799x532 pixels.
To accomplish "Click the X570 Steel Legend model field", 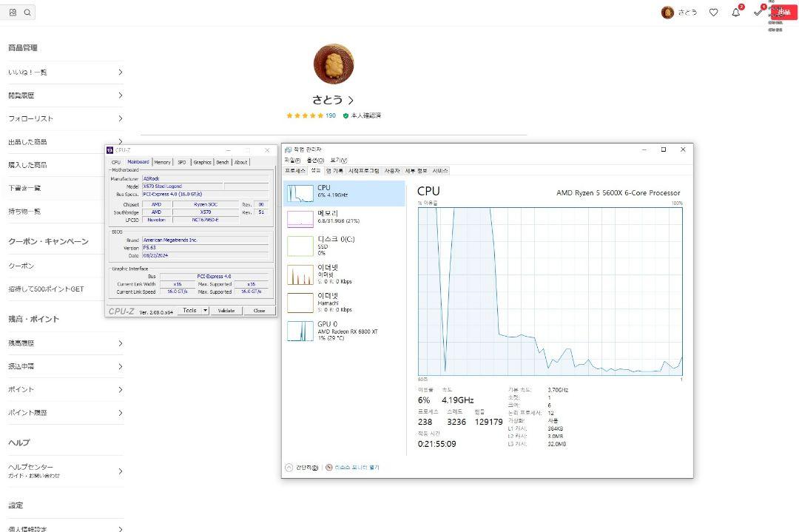I will (x=183, y=186).
